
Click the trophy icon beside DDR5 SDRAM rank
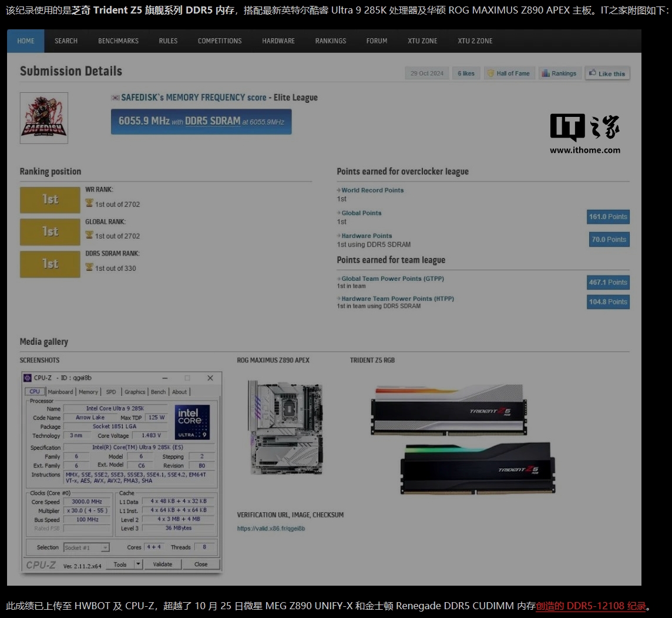[89, 267]
